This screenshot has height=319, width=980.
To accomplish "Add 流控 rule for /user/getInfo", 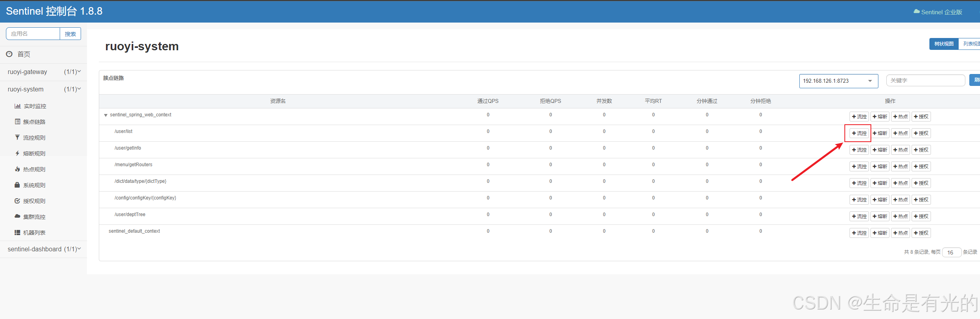I will (859, 150).
